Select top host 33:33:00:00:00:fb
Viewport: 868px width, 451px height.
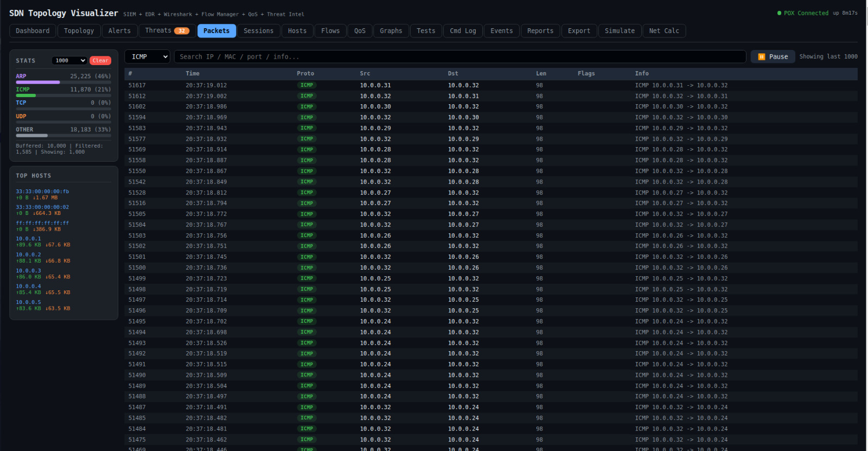42,192
